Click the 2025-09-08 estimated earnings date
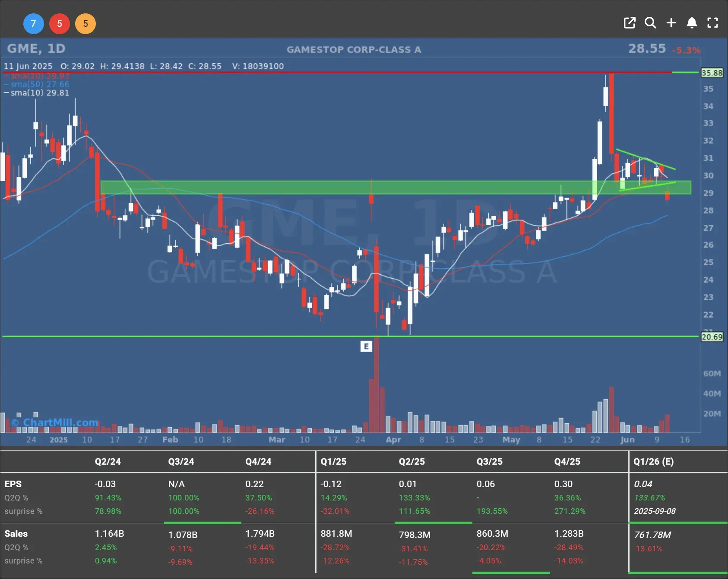Screen dimensions: 728x579 coord(655,511)
